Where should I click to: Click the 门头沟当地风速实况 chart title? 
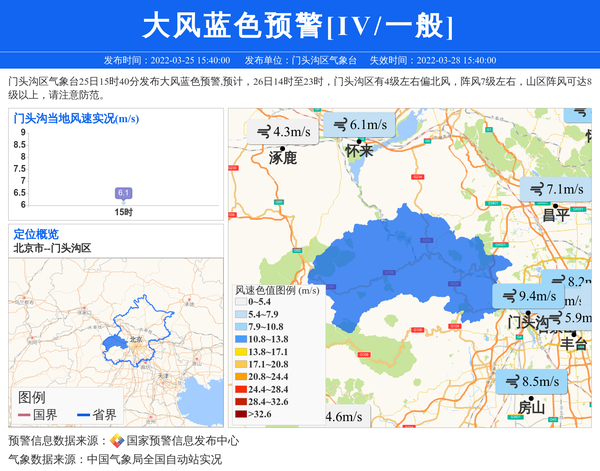tap(76, 118)
